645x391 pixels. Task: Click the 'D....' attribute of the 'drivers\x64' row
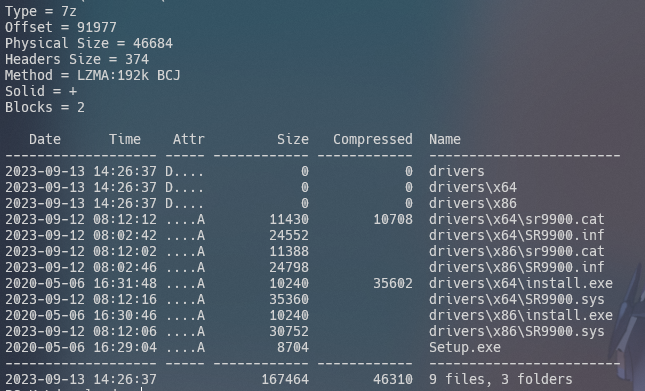(185, 187)
